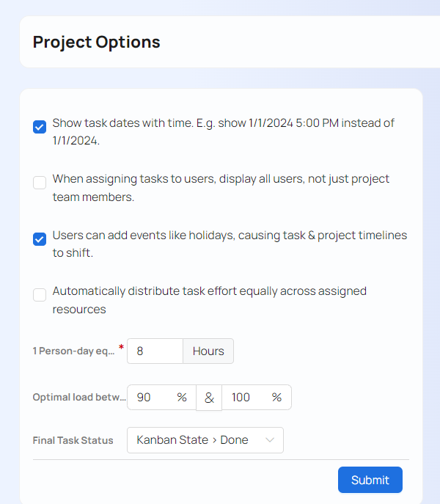Click the 'Users can add events like holidays' label
The height and width of the screenshot is (504, 440).
click(x=229, y=235)
